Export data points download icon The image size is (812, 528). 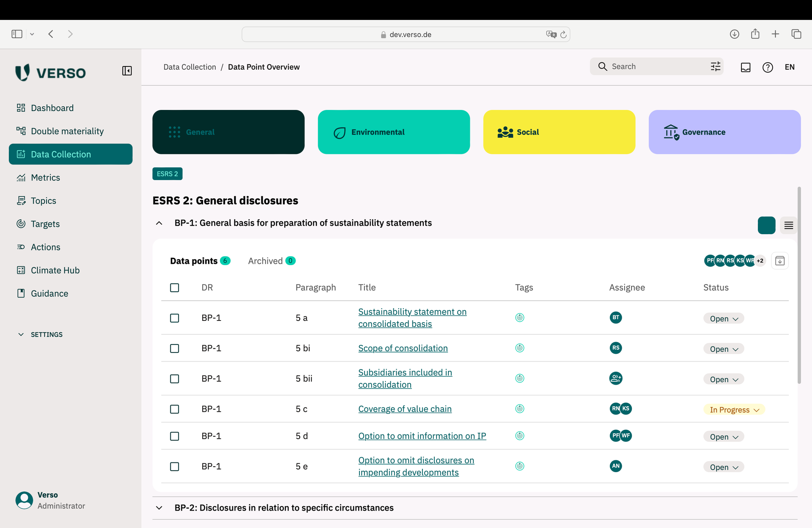click(x=780, y=261)
